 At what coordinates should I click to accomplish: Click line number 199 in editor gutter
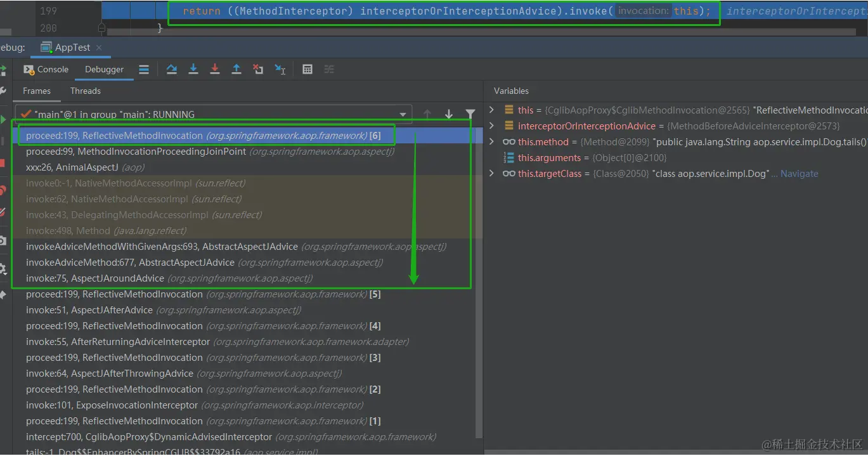[48, 11]
